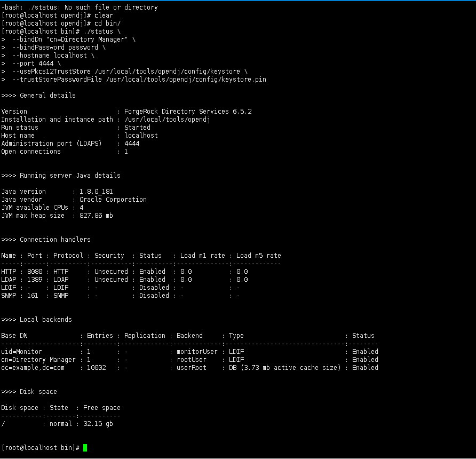The width and height of the screenshot is (476, 459).
Task: Click the '>>>> Local backends' heading
Action: [36, 320]
